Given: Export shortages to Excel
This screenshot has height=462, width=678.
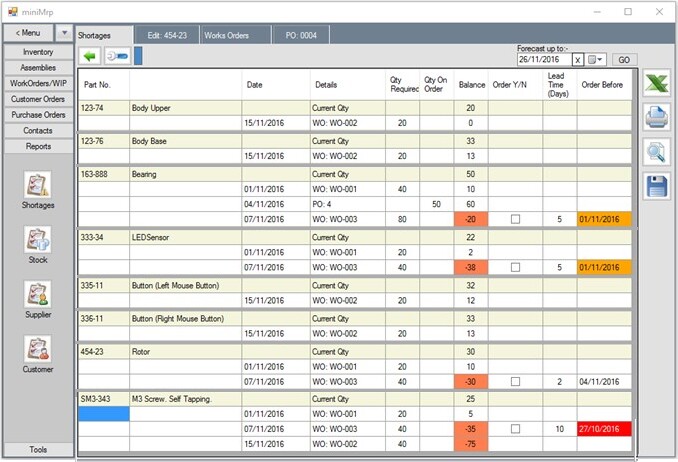Looking at the screenshot, I should [x=656, y=84].
